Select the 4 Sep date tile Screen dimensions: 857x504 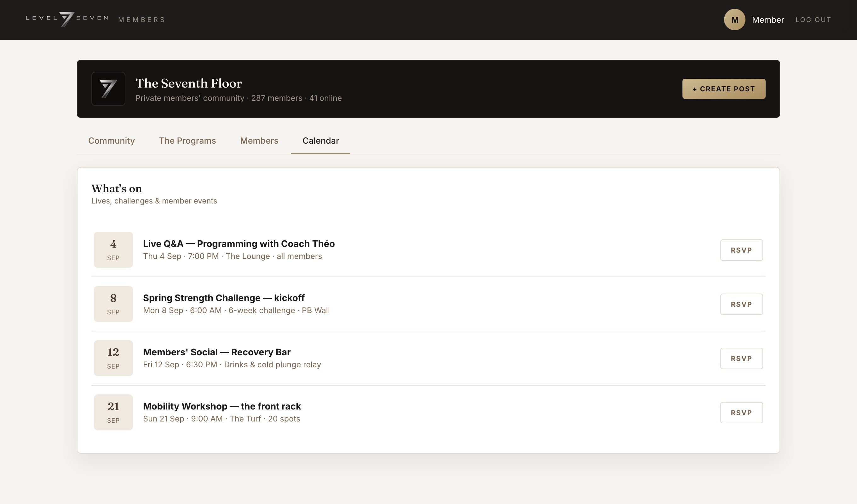click(113, 250)
